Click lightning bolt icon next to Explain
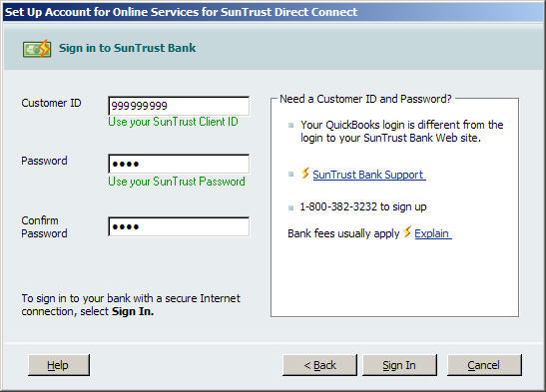The width and height of the screenshot is (546, 392). [x=406, y=231]
